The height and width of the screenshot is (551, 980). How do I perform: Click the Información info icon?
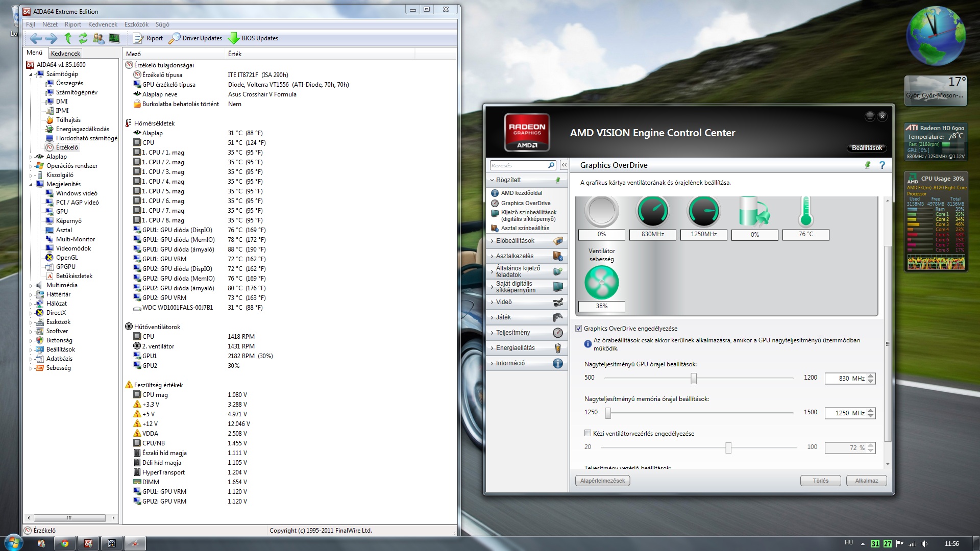[x=557, y=363]
